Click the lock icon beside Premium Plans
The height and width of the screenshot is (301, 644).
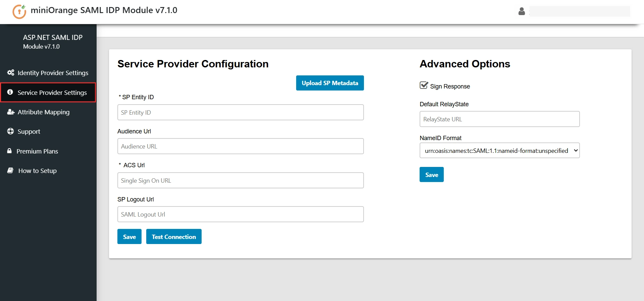pos(9,151)
